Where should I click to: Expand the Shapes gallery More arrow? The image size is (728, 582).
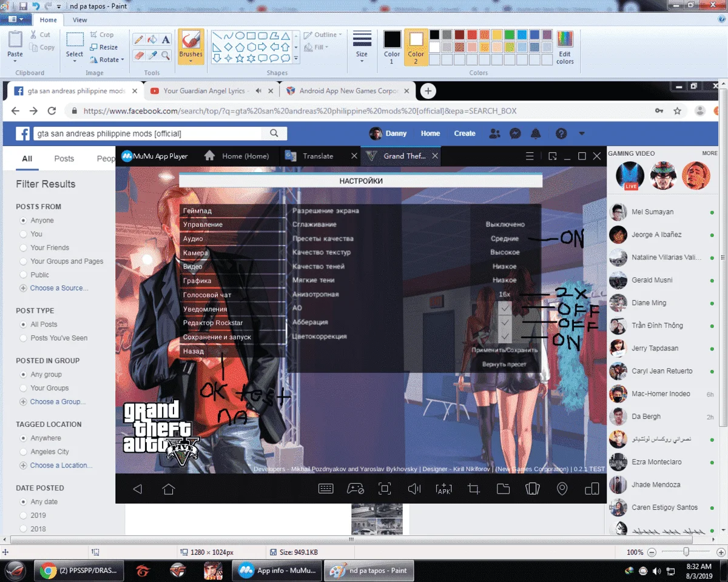tap(296, 58)
